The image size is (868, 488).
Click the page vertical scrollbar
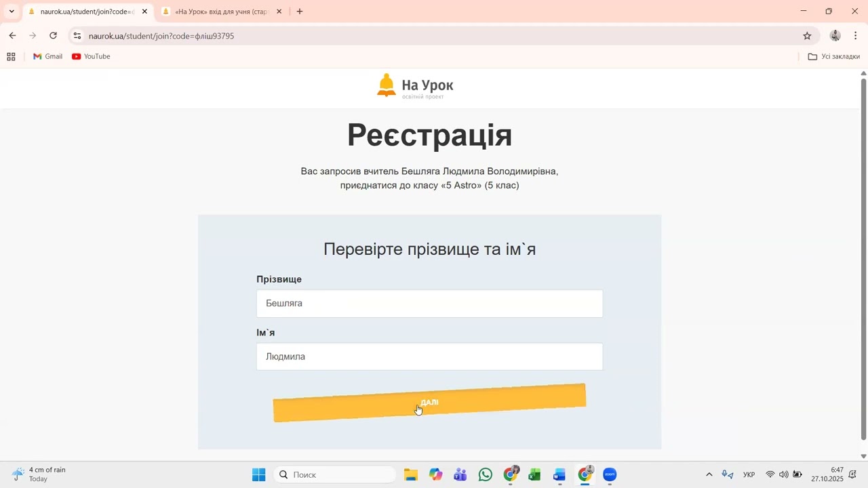pos(863,260)
